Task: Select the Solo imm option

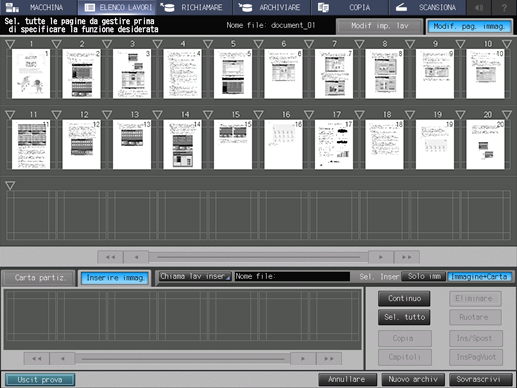Action: tap(424, 276)
